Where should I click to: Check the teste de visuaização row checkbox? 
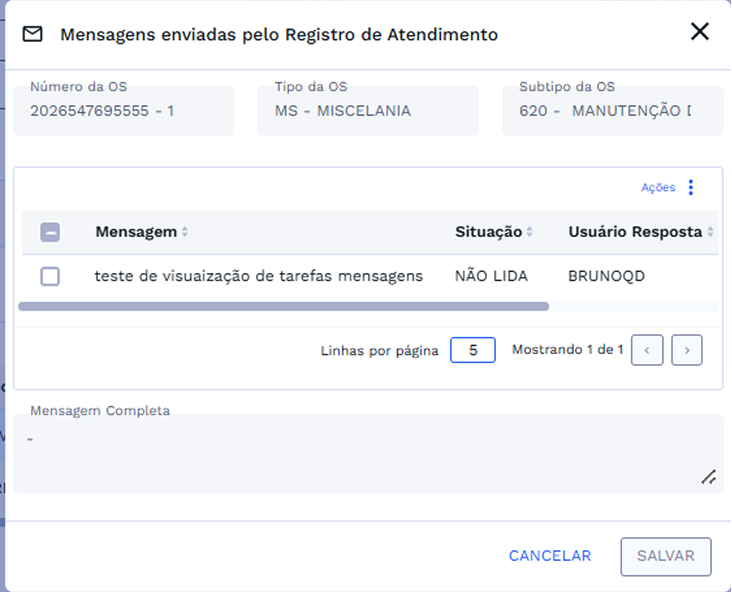pyautogui.click(x=50, y=276)
